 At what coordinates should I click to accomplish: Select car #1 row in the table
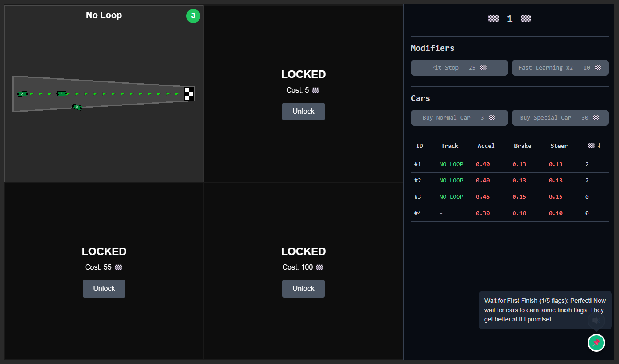pyautogui.click(x=509, y=164)
